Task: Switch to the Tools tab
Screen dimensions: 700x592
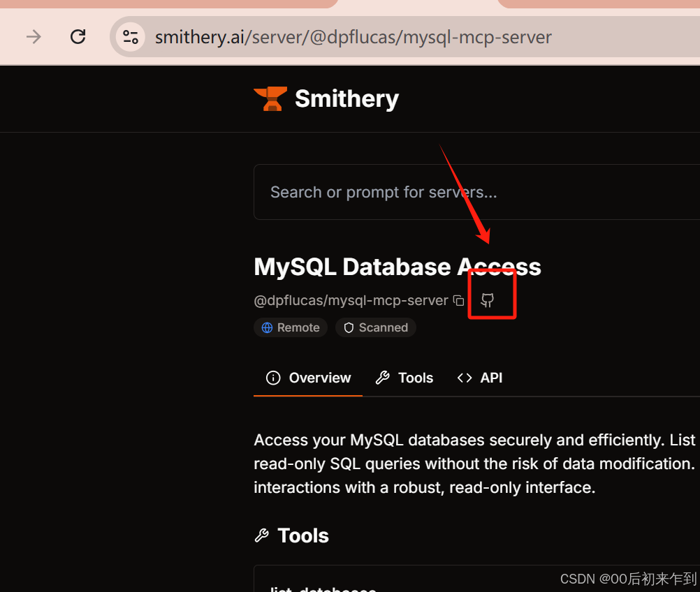Action: (x=404, y=378)
